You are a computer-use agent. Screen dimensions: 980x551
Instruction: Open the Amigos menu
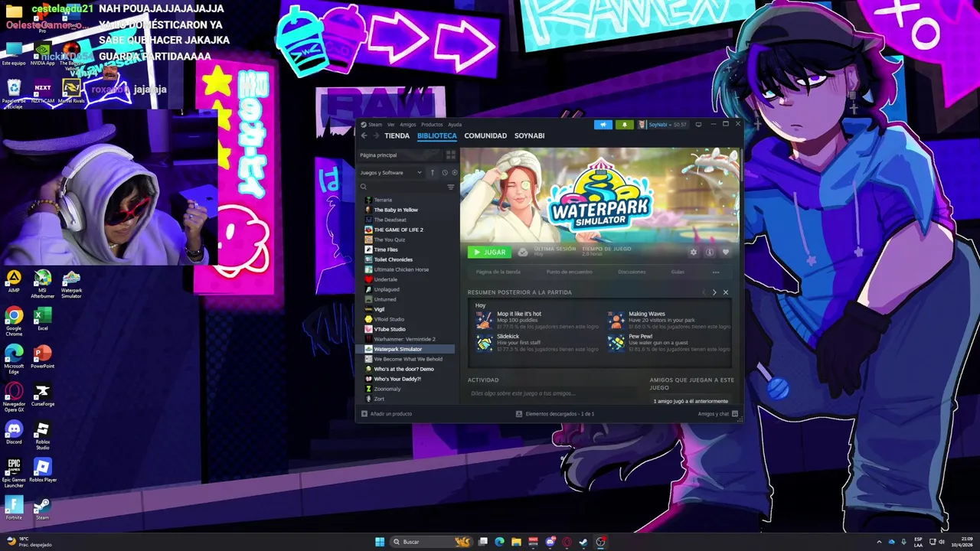tap(408, 124)
